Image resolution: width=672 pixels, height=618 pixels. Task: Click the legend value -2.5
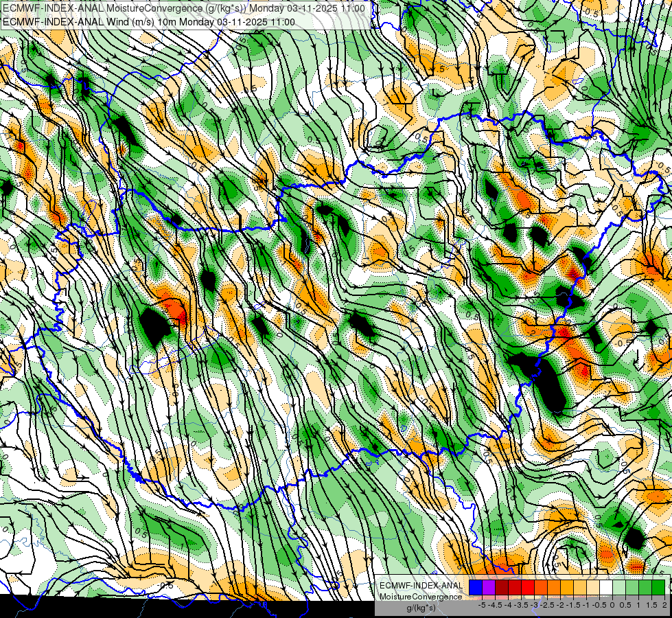click(547, 605)
